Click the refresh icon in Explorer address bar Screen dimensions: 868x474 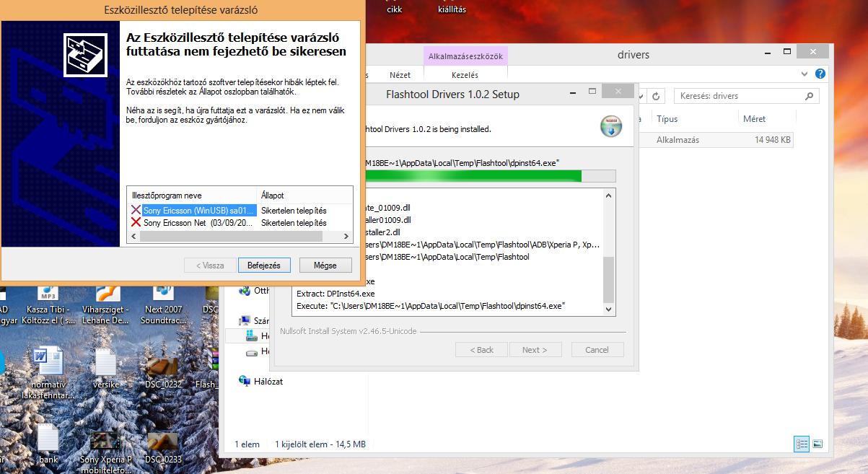click(x=656, y=96)
